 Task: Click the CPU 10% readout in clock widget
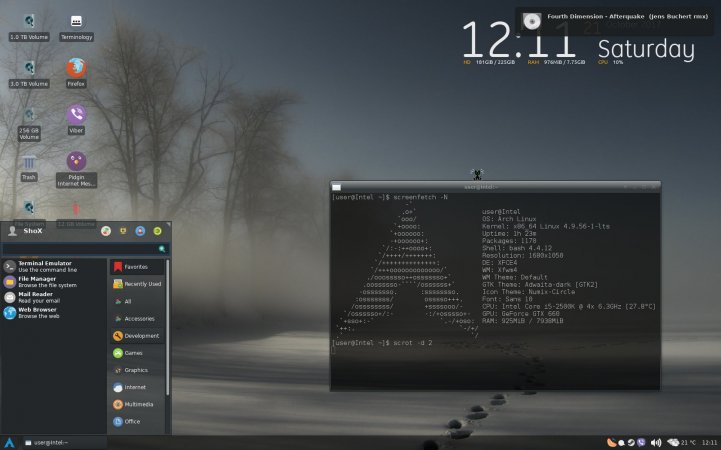tap(611, 62)
